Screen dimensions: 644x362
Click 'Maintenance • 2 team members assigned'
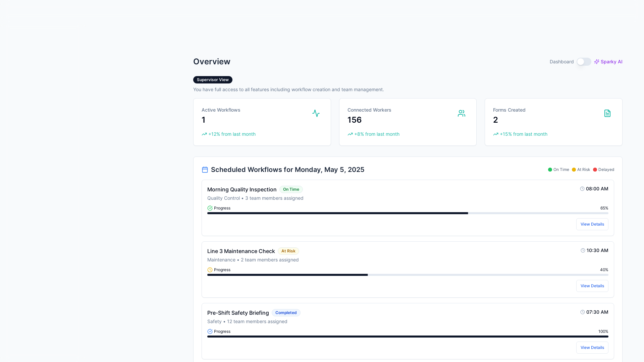[253, 260]
